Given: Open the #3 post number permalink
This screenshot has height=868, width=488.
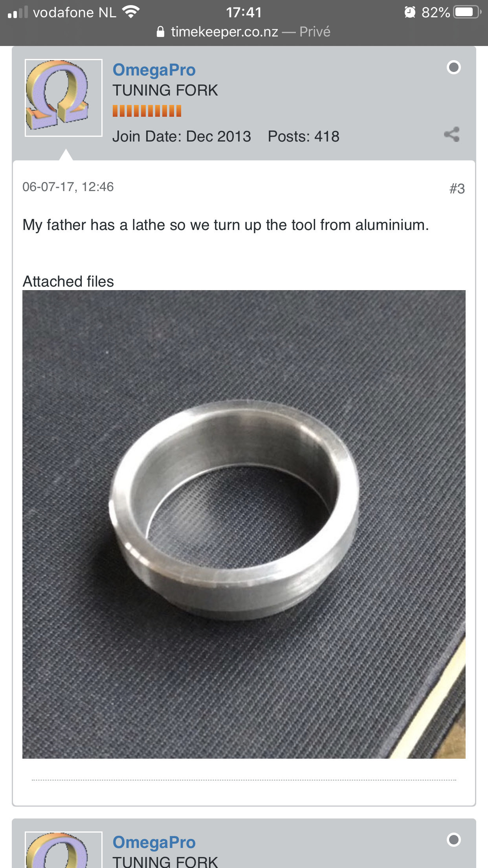Looking at the screenshot, I should (x=457, y=189).
